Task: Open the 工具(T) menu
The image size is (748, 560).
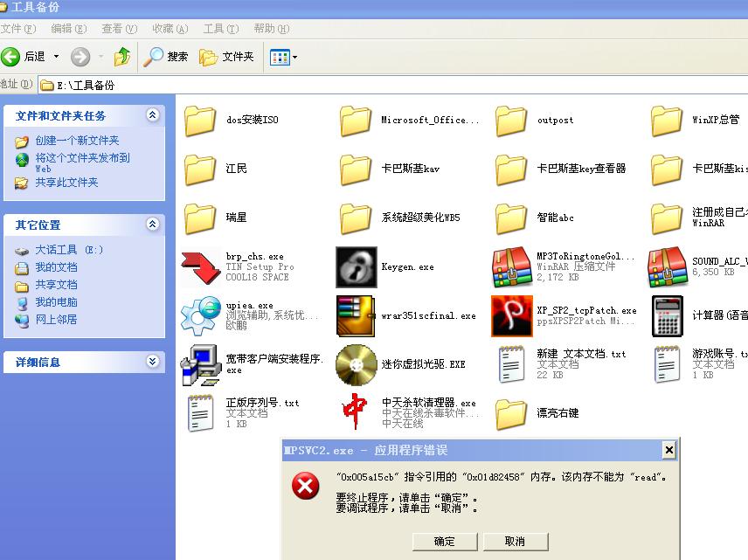Action: click(x=221, y=29)
